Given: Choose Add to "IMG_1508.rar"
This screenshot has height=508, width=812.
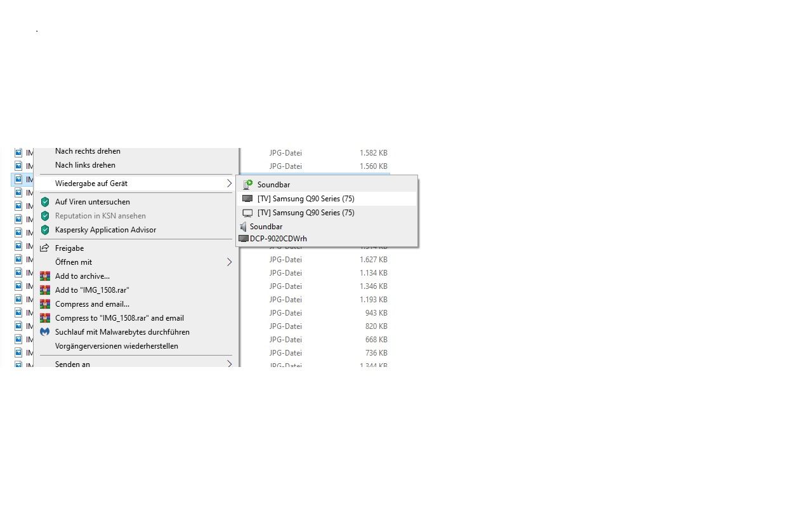Looking at the screenshot, I should coord(92,290).
